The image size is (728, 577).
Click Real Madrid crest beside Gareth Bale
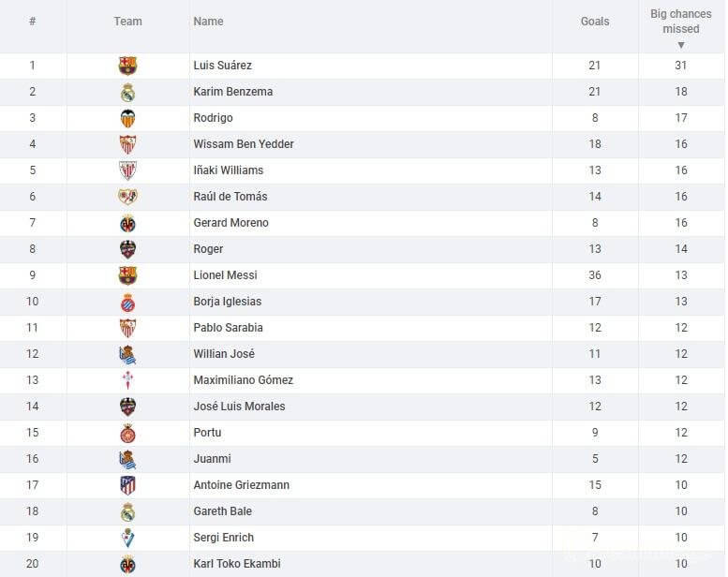[127, 511]
